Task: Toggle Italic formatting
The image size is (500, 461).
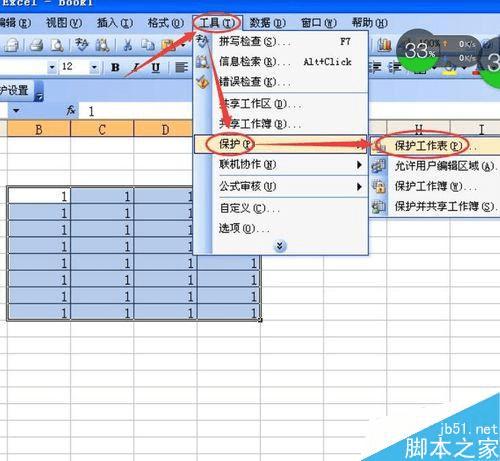Action: tap(136, 68)
